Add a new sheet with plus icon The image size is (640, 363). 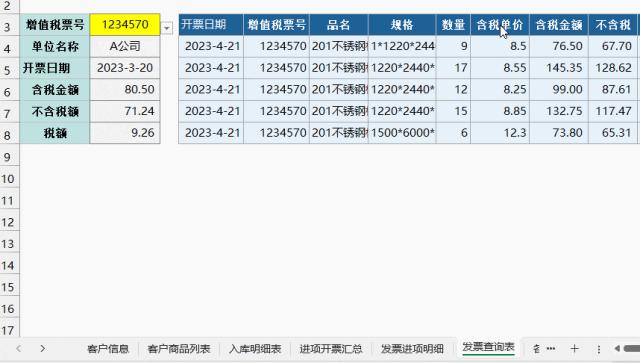[x=574, y=349]
